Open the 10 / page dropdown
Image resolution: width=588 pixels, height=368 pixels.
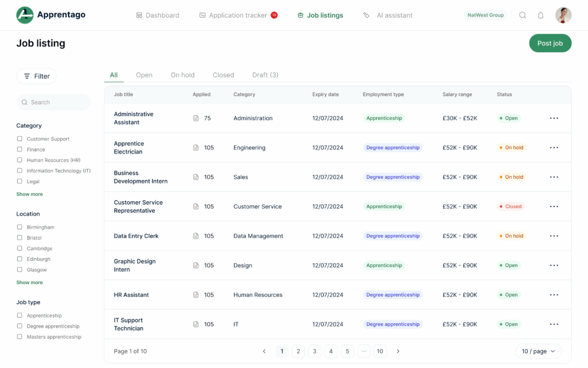(538, 351)
